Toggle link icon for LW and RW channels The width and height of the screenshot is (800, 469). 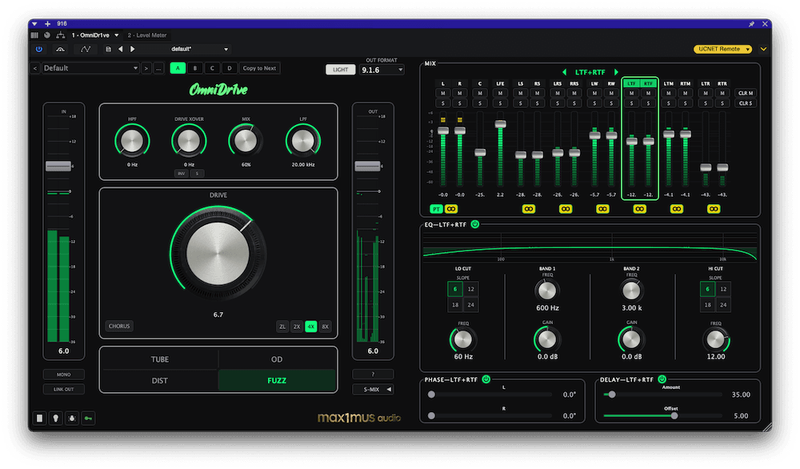[x=603, y=209]
